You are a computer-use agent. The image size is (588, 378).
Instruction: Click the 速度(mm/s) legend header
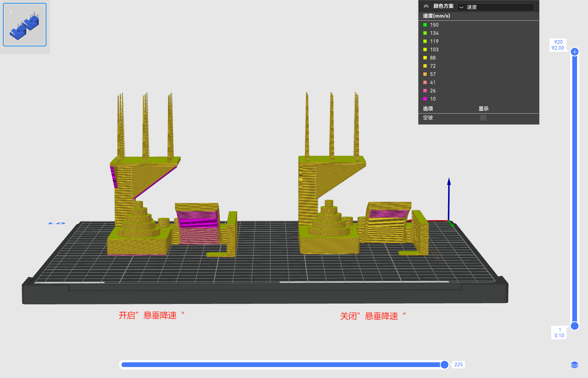tap(436, 16)
